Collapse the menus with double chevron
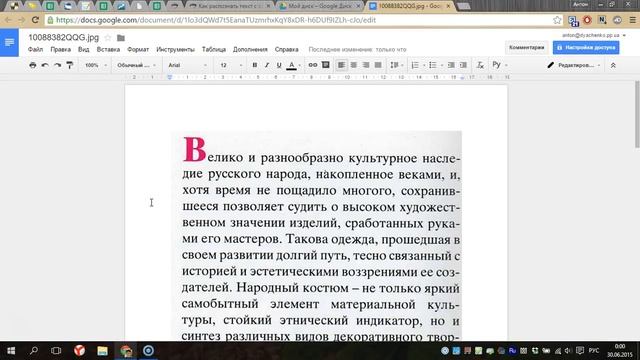 click(613, 65)
